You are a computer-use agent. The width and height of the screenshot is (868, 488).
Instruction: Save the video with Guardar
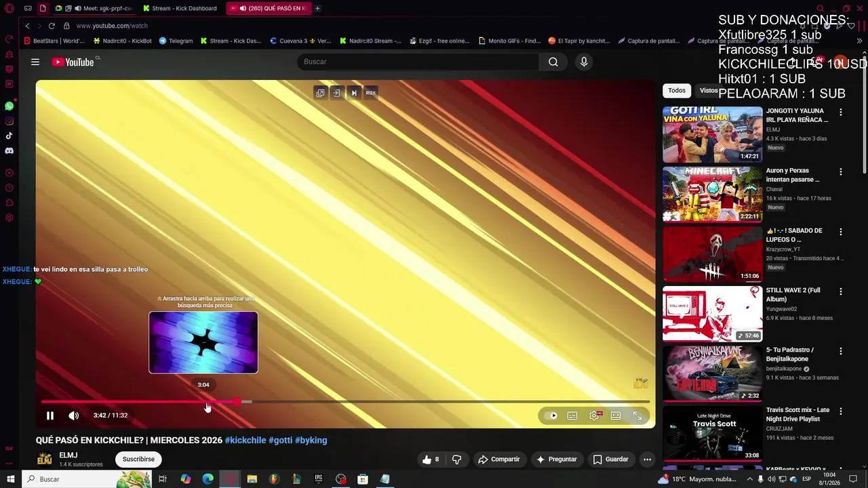pos(611,459)
